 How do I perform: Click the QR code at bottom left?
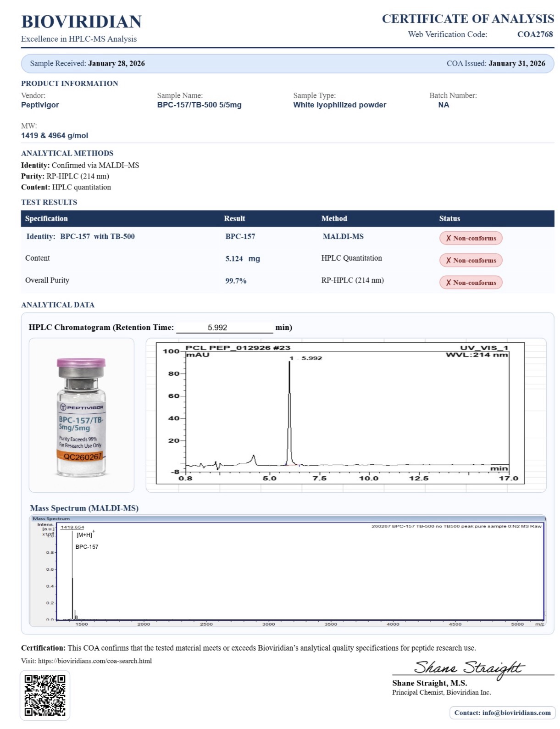(x=45, y=695)
